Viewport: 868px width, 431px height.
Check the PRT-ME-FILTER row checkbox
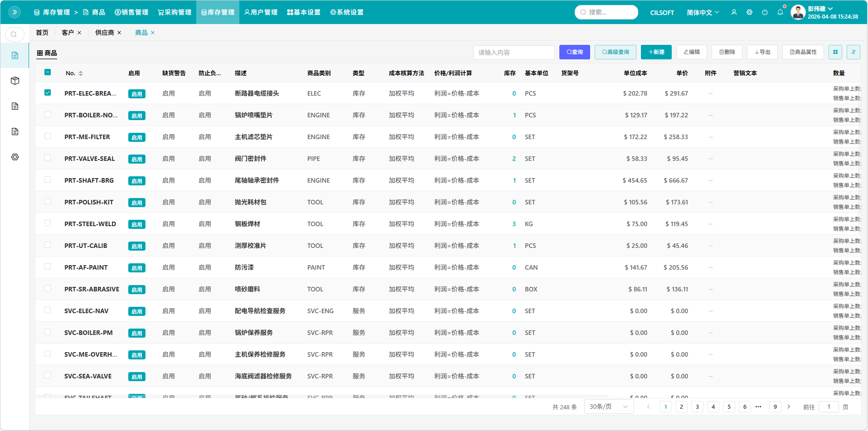48,136
